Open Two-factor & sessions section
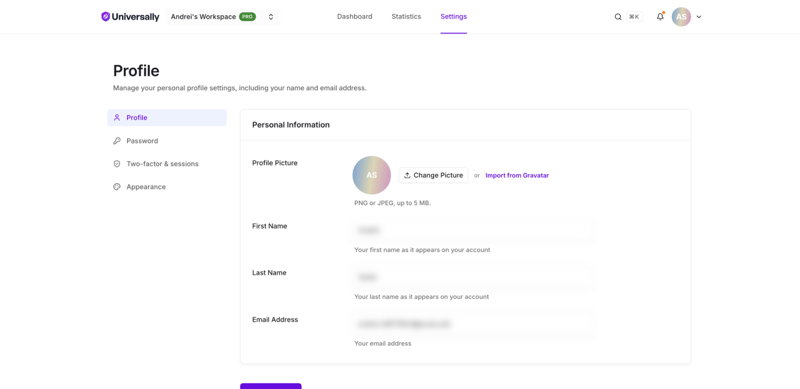Screen dimensions: 800x389 (167, 164)
